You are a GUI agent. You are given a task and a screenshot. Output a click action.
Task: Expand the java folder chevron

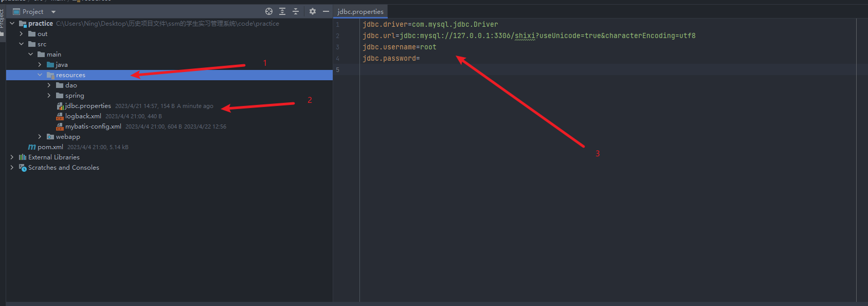pyautogui.click(x=40, y=65)
